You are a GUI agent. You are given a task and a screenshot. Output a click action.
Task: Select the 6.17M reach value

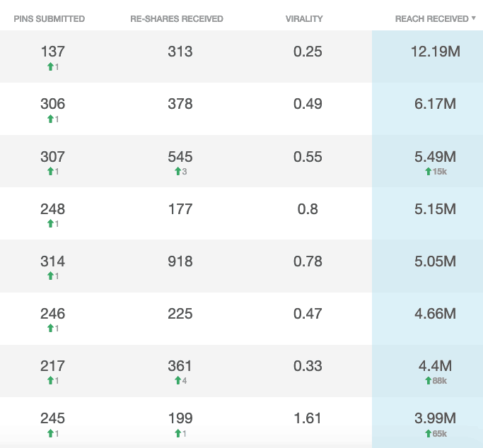(x=435, y=104)
